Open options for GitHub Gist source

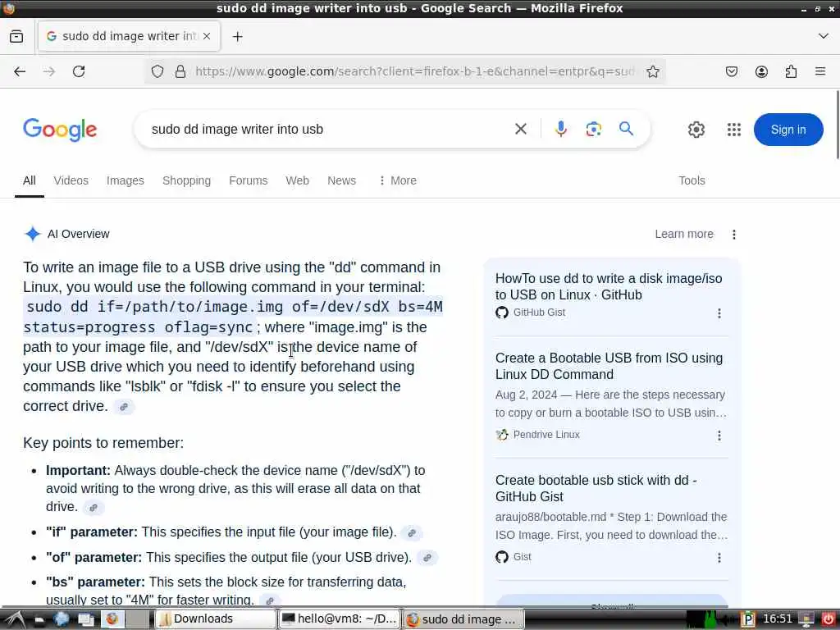tap(719, 313)
